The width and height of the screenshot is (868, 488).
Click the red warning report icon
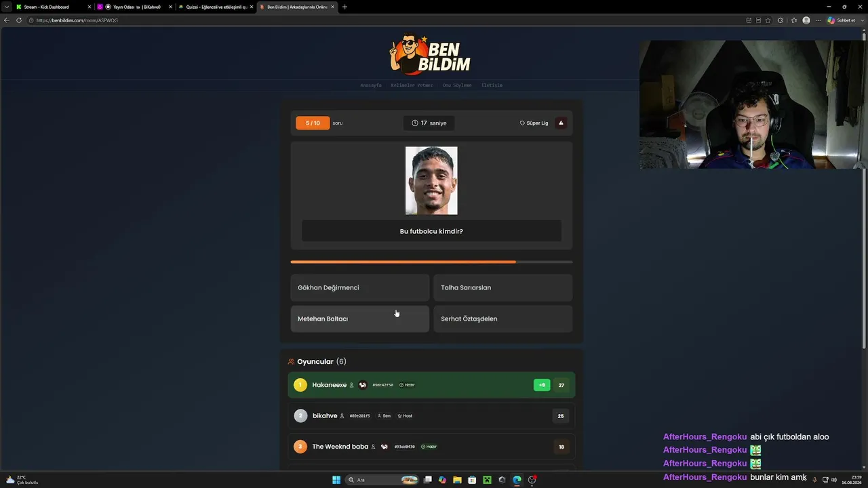coord(561,123)
